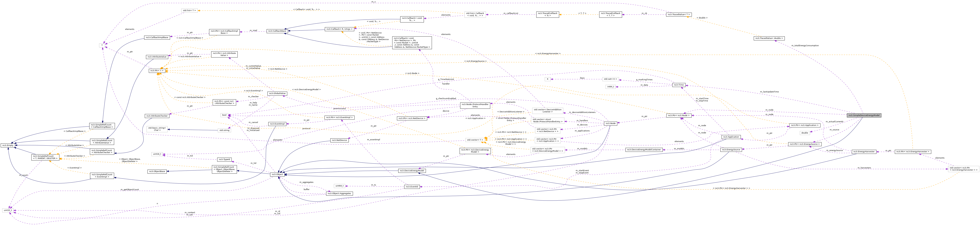Open the ns3::GlobalValue node
Image resolution: width=980 pixels, height=225 pixels.
tap(277, 93)
